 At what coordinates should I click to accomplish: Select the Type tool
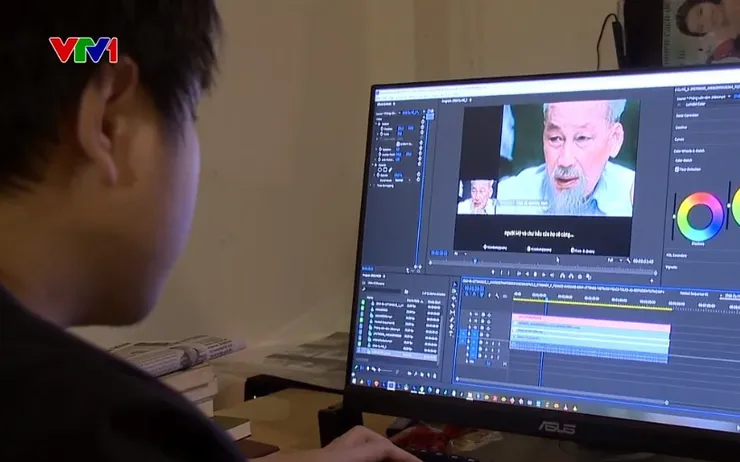(452, 333)
